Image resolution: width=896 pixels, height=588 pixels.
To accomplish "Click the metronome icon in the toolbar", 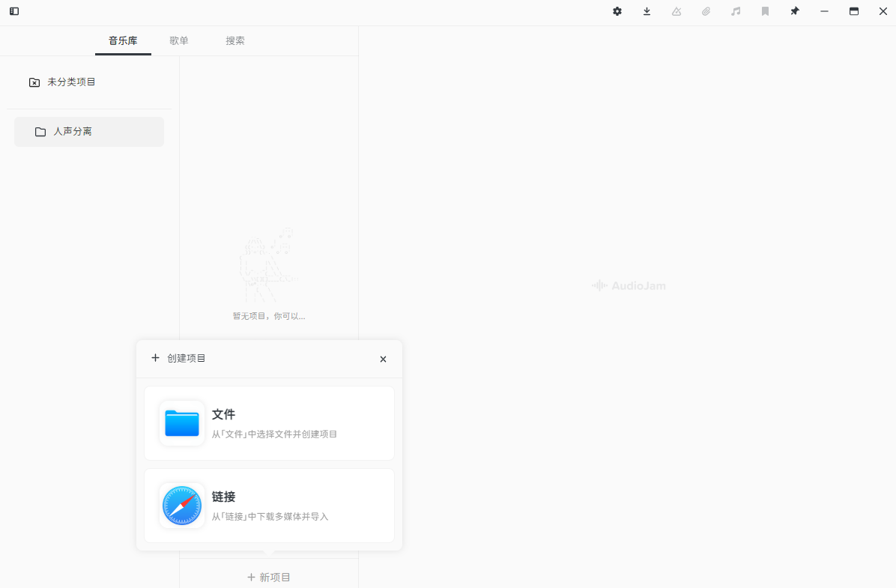I will click(x=676, y=11).
